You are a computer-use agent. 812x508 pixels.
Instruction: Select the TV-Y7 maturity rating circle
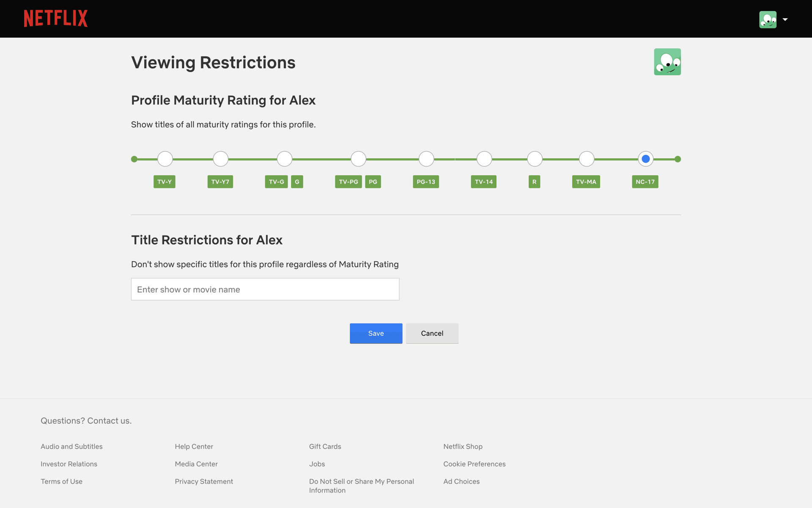point(221,159)
